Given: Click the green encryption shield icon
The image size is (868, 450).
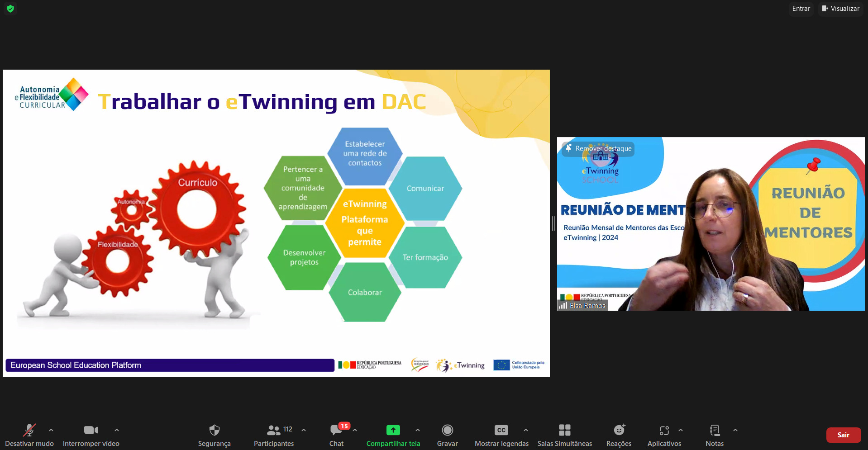Looking at the screenshot, I should [10, 9].
